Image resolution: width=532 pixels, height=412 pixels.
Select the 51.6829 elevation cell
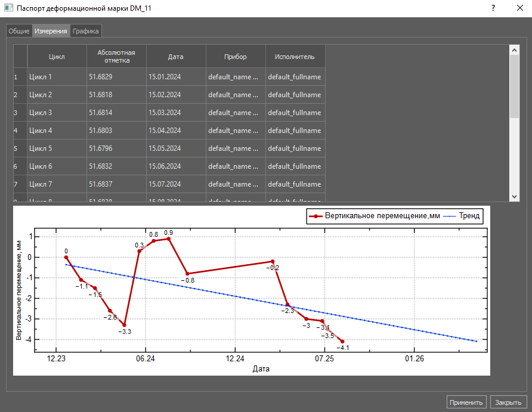[x=116, y=77]
